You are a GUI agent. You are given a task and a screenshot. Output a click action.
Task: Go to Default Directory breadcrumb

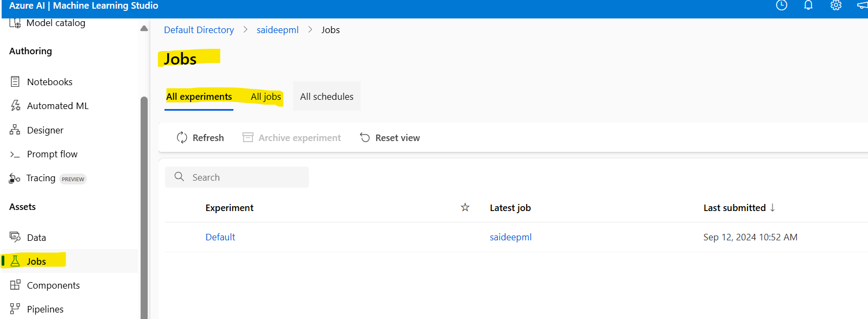pyautogui.click(x=199, y=30)
